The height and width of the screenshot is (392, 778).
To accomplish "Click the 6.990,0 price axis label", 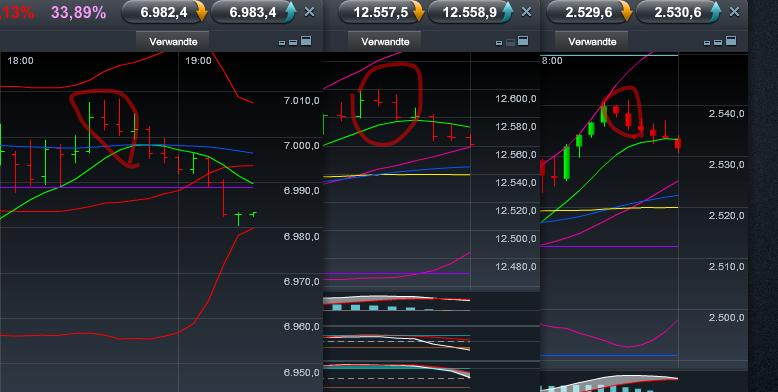I will 302,191.
